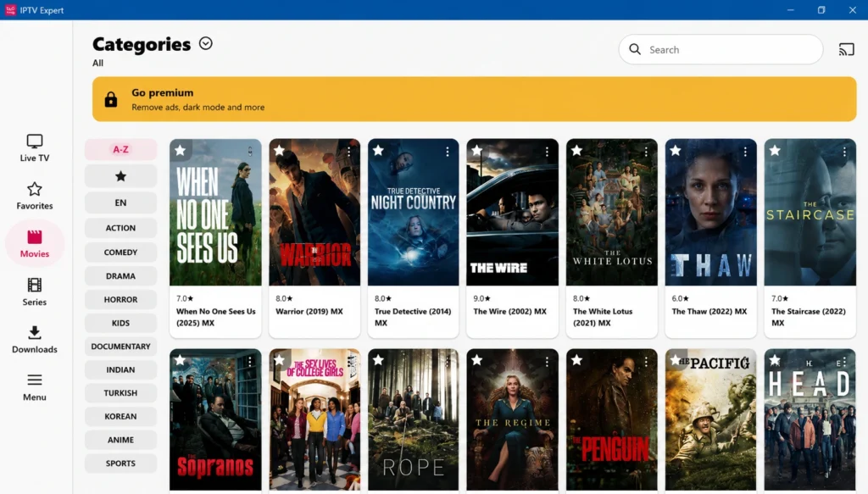868x494 pixels.
Task: Select the A-Z category filter
Action: tap(120, 149)
